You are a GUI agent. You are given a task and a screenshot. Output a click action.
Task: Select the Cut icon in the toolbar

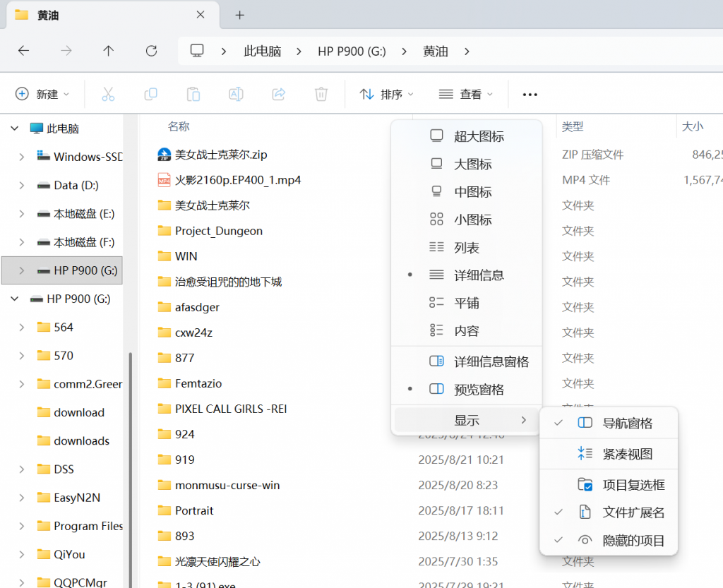[108, 93]
